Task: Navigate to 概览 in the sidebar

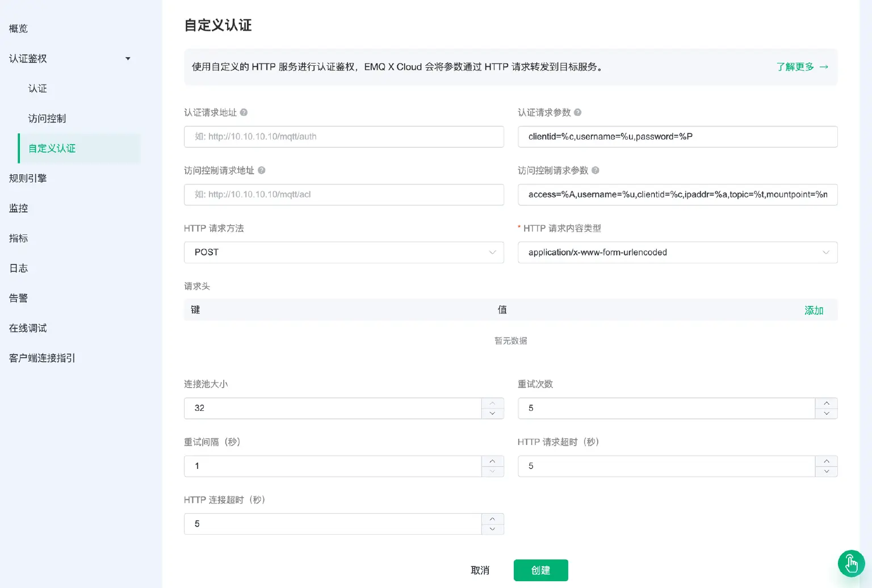Action: [x=18, y=28]
